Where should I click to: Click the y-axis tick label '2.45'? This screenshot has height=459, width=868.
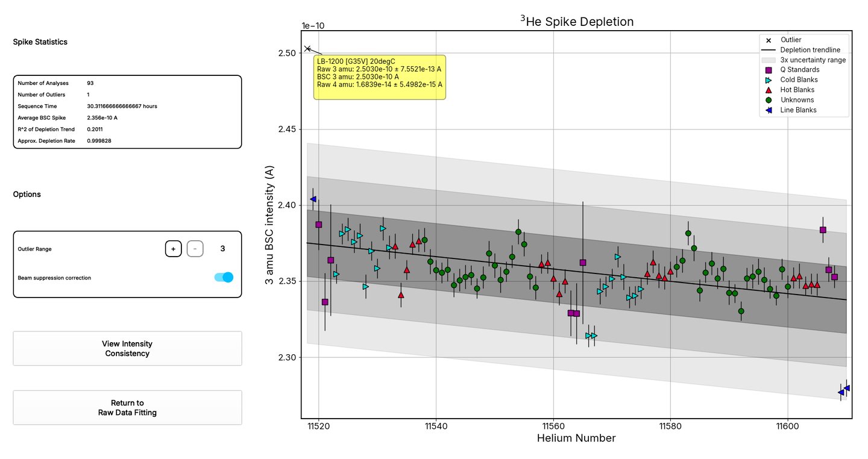pos(288,129)
